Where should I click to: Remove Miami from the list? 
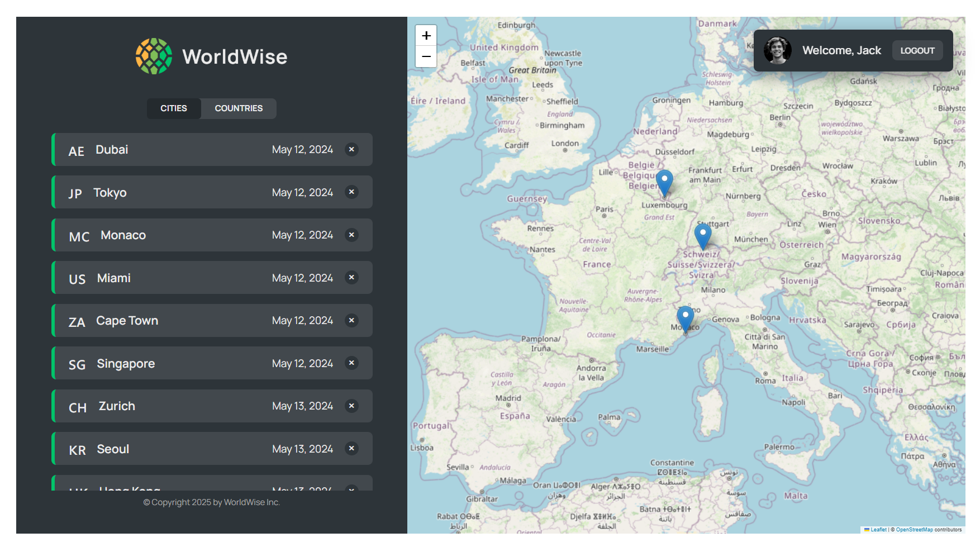(351, 278)
